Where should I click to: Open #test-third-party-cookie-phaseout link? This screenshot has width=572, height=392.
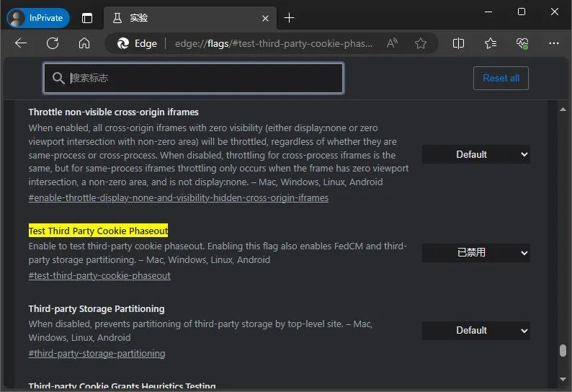(99, 275)
